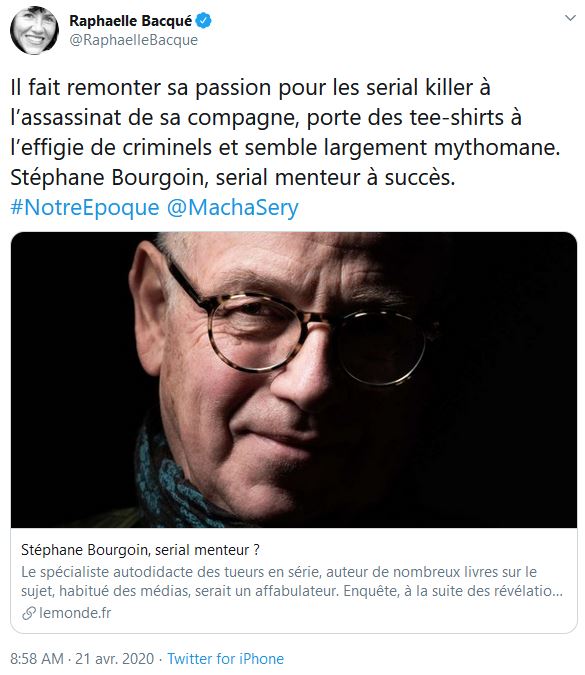
Task: Open the #NotreEpoque hashtag
Action: point(85,207)
